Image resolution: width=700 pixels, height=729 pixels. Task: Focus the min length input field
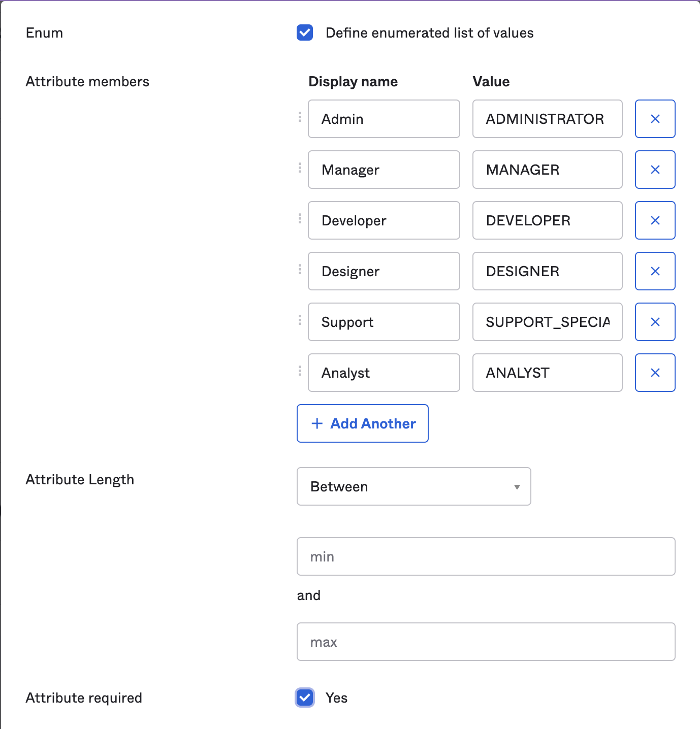(x=486, y=556)
